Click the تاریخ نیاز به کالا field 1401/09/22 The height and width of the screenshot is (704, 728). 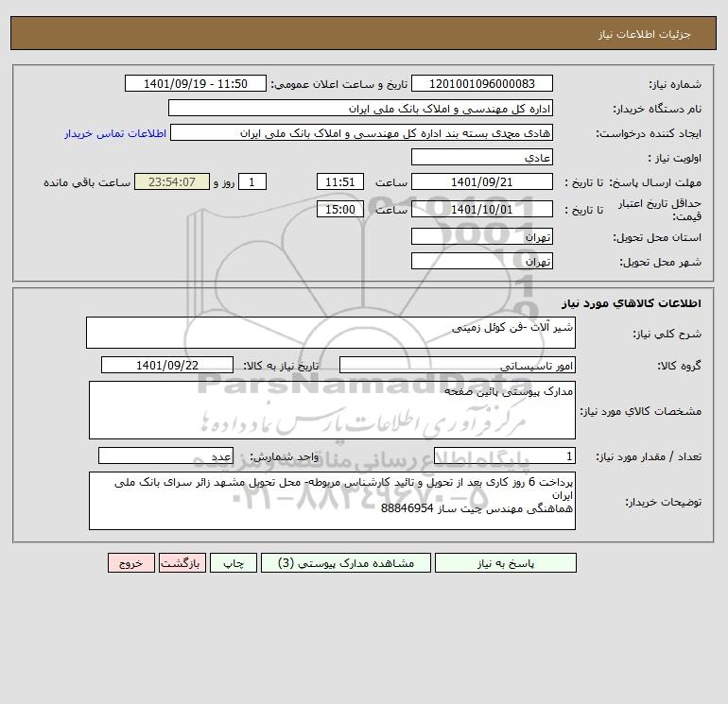[x=167, y=365]
